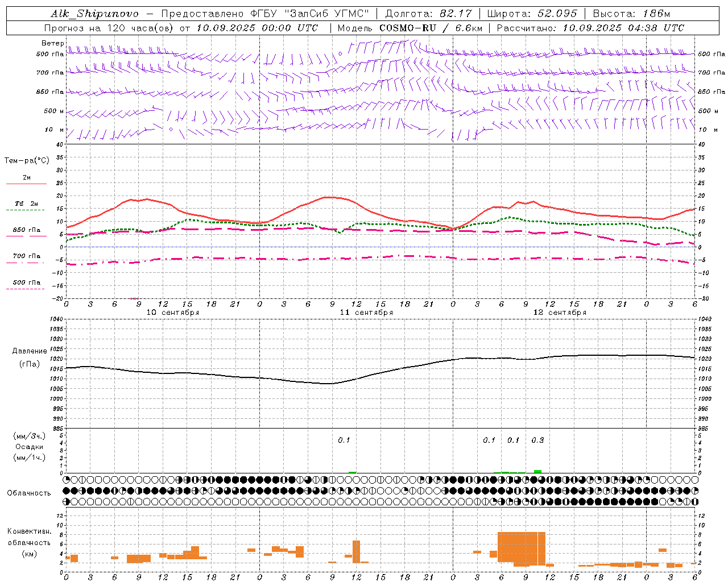Select the 'Долгота: 82.17' header value
Screen dimensions: 728x582
point(428,14)
